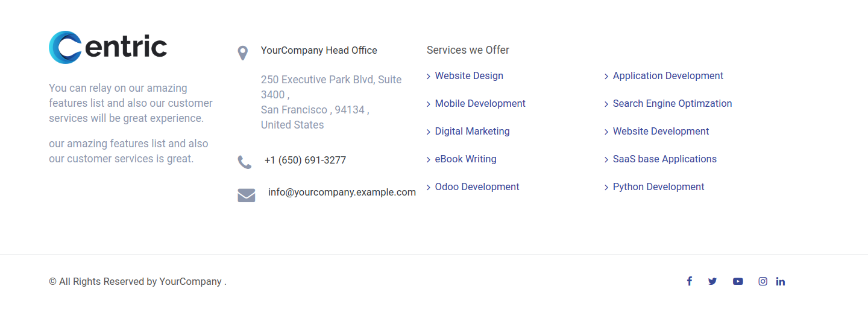The width and height of the screenshot is (868, 309).
Task: Click the envelope email icon
Action: coord(247,196)
